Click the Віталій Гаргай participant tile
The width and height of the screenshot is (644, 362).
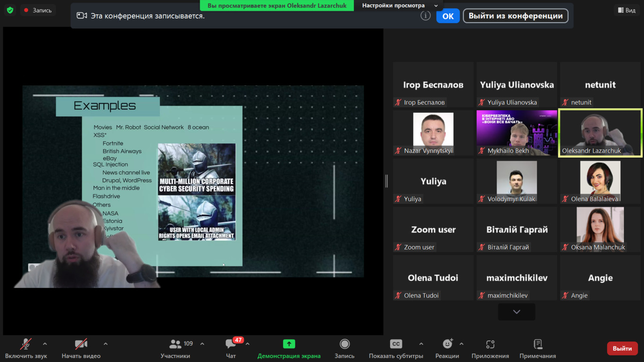click(x=517, y=230)
